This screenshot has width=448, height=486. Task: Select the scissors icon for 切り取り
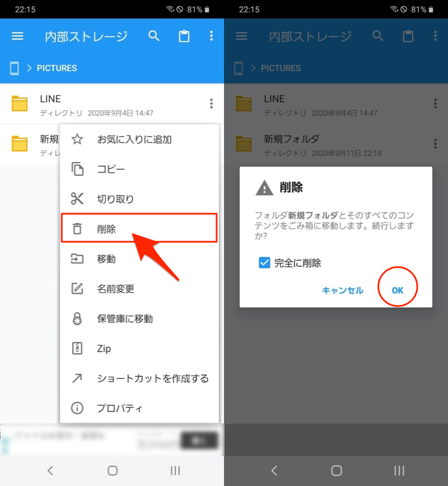click(x=77, y=199)
